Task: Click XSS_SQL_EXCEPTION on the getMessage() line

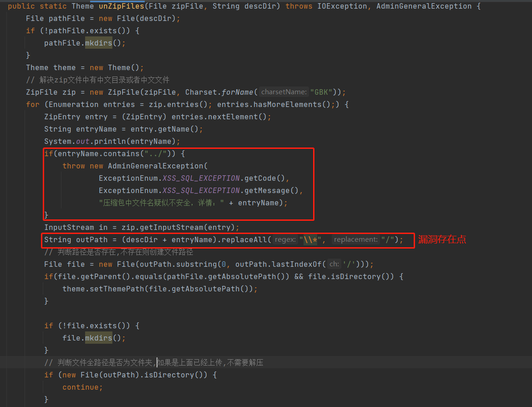Action: tap(201, 190)
